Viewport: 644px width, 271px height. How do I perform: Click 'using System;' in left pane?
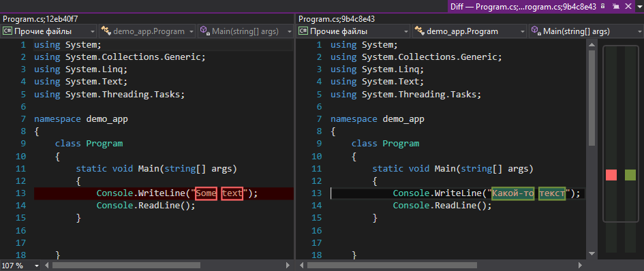[x=67, y=45]
